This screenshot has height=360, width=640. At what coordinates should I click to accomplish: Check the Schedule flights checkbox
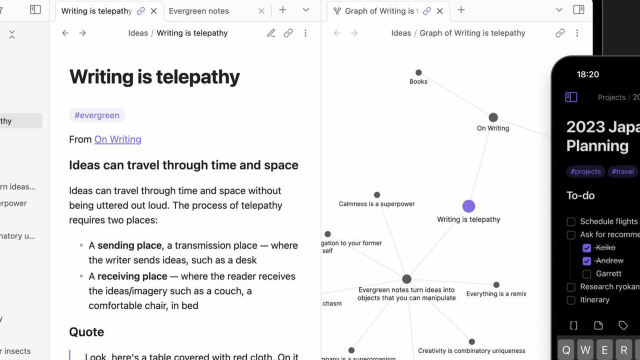571,222
